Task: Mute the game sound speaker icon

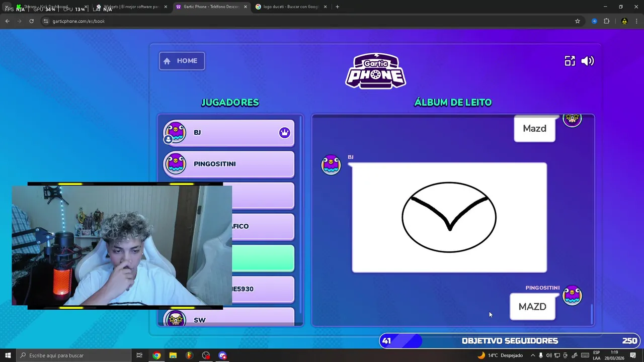Action: click(x=588, y=61)
